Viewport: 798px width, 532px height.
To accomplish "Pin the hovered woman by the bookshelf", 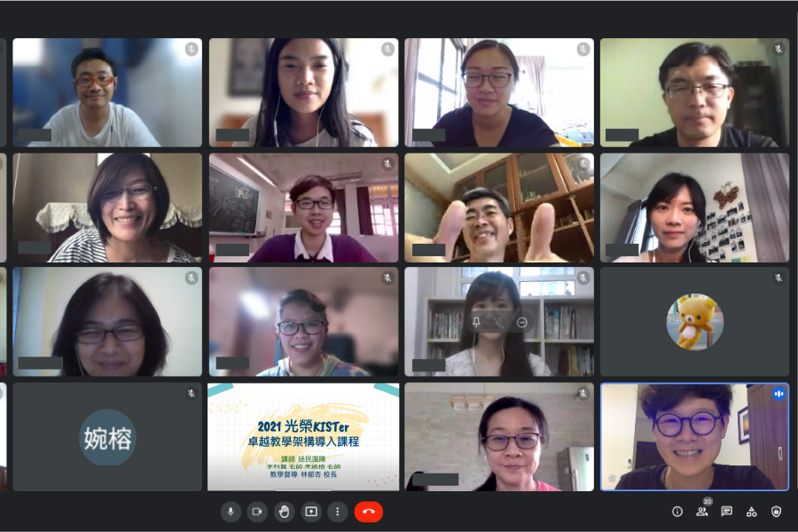I will pos(476,322).
